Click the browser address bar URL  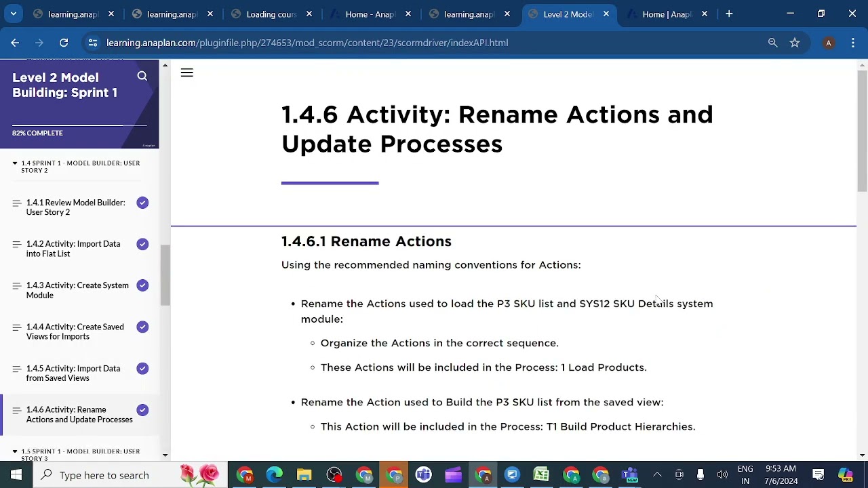pyautogui.click(x=307, y=43)
